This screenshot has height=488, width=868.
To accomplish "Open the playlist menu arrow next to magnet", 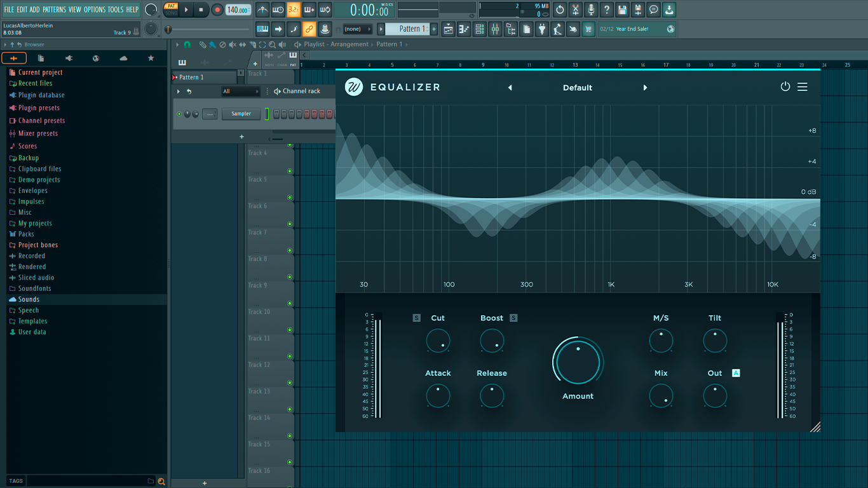I will [x=178, y=44].
